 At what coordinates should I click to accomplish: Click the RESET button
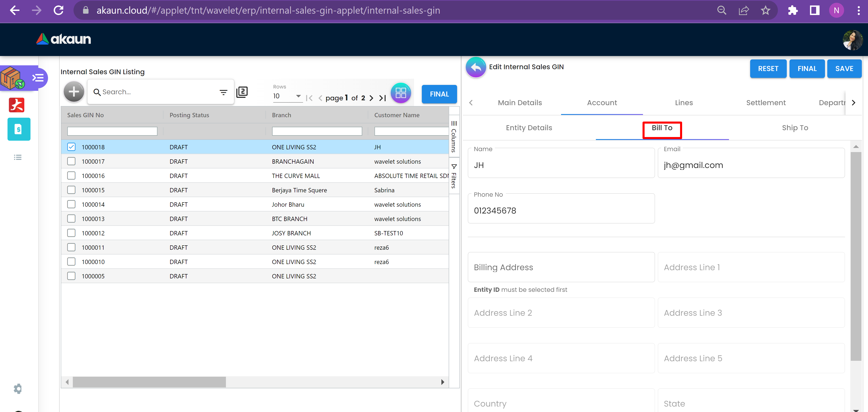(x=768, y=69)
